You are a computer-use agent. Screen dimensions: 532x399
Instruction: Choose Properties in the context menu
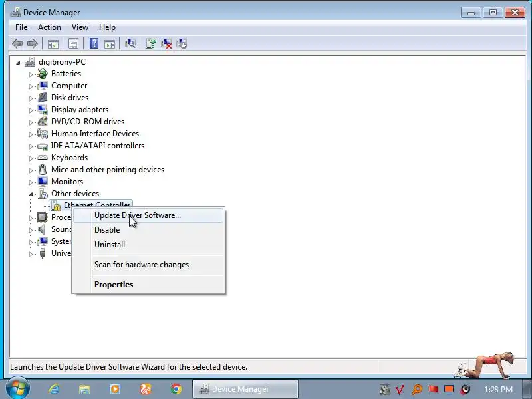[x=148, y=285]
